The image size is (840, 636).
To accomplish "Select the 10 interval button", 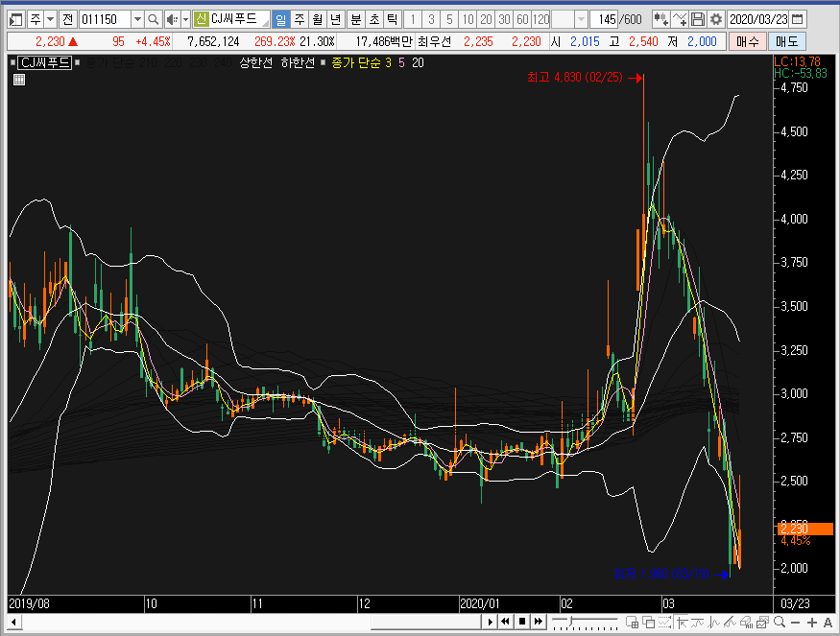I will pyautogui.click(x=468, y=20).
